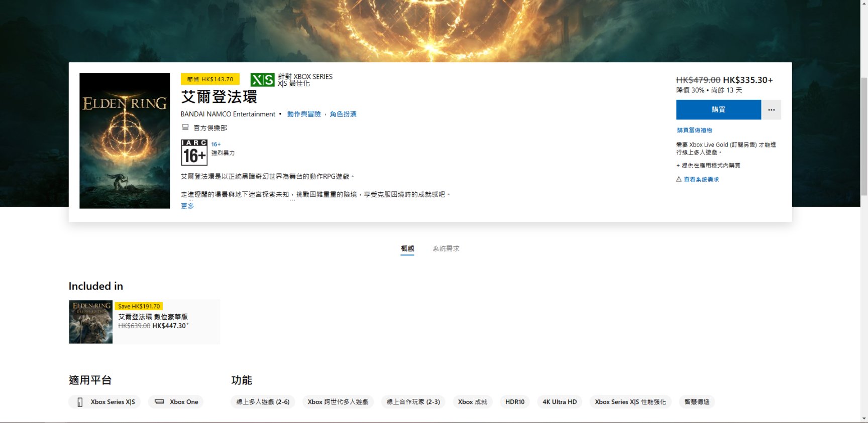Expand description with the 更多 link
Image resolution: width=868 pixels, height=423 pixels.
point(187,206)
